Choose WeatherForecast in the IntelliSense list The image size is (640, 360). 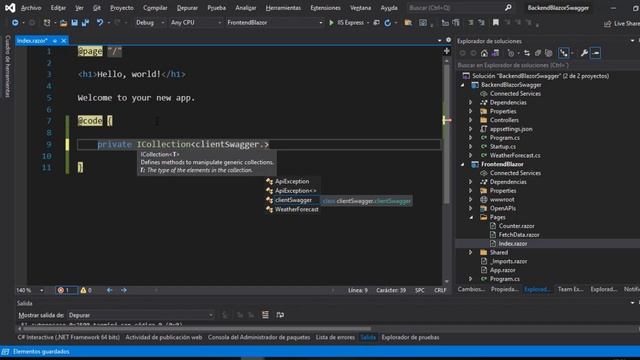(x=296, y=209)
